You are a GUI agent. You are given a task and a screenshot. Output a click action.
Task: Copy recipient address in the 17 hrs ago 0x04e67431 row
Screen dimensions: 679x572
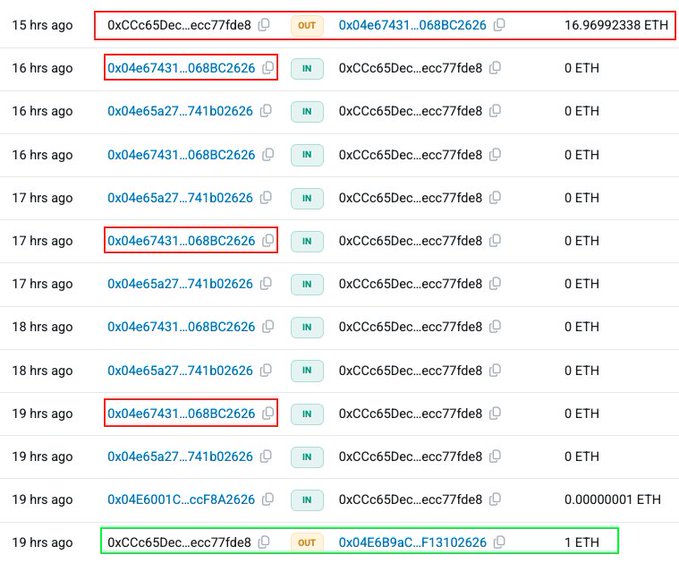point(495,240)
